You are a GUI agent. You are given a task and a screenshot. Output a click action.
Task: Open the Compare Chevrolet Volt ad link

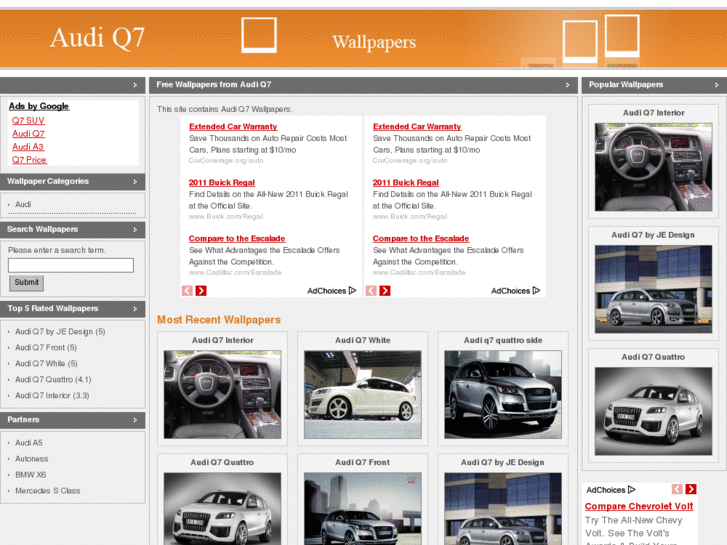639,507
